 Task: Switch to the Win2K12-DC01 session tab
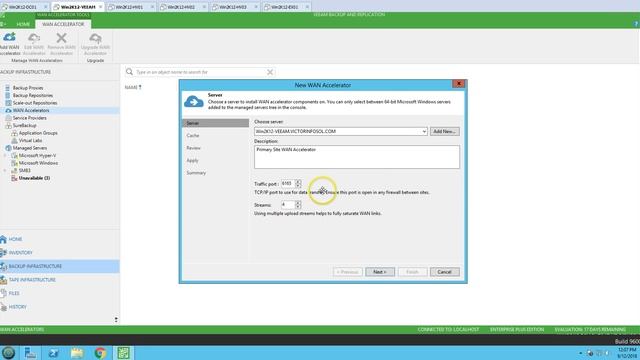point(22,7)
